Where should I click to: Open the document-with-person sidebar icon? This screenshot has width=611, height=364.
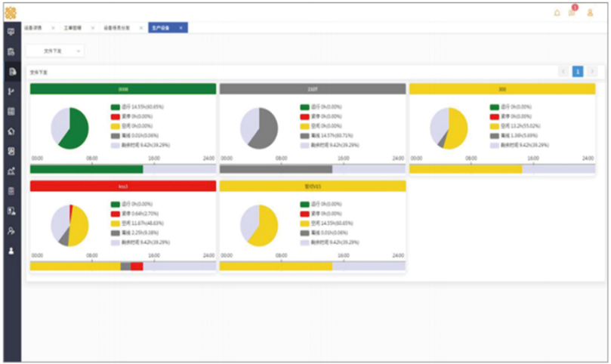11,211
